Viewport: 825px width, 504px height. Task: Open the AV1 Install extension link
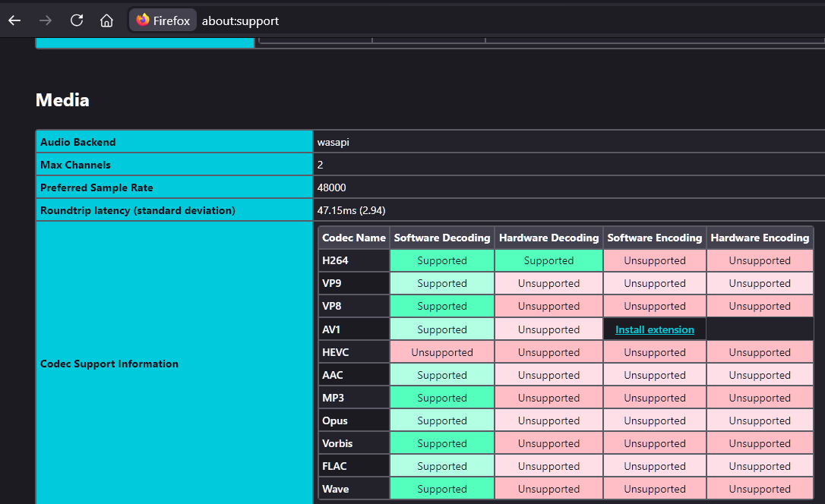654,329
